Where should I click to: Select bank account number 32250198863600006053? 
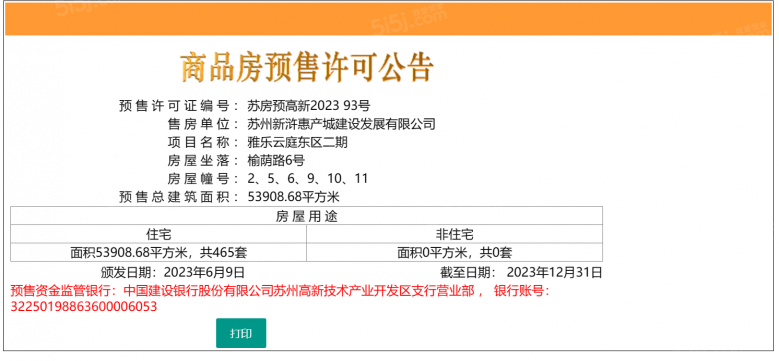(x=83, y=306)
